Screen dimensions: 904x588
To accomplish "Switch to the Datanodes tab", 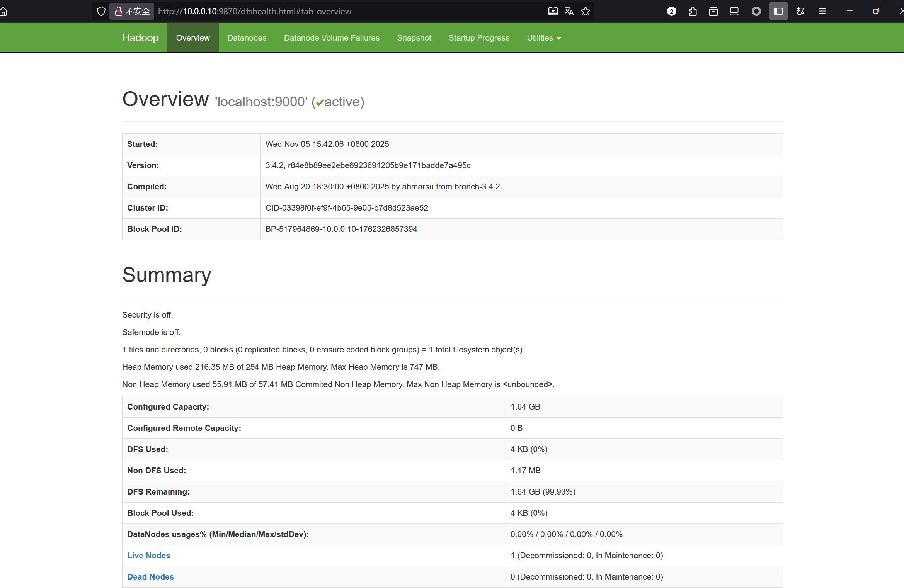I will point(247,37).
